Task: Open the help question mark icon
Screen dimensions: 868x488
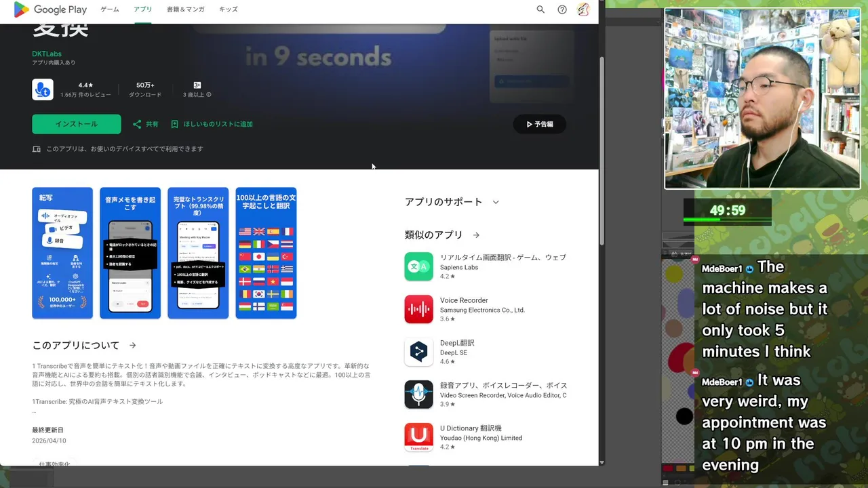Action: 562,9
